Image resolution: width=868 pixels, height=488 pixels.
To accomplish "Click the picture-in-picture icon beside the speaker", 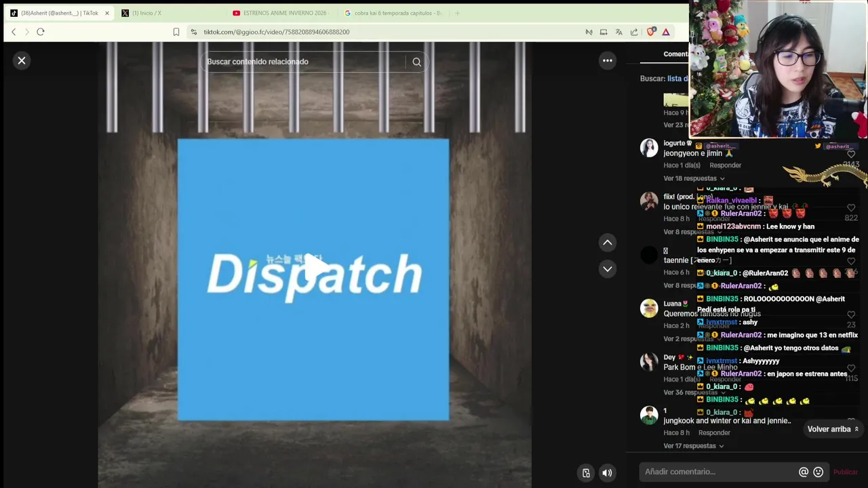I will (x=586, y=473).
